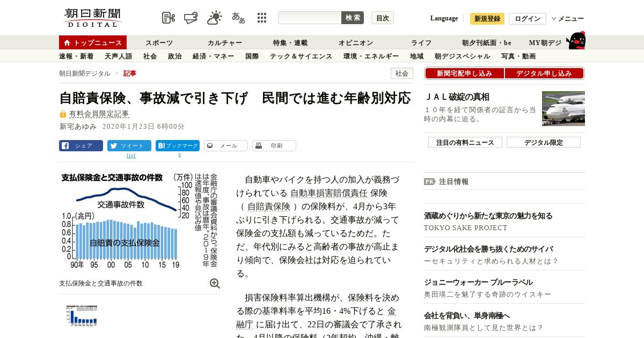
Task: Open 天声人語 submenu item
Action: pos(118,56)
